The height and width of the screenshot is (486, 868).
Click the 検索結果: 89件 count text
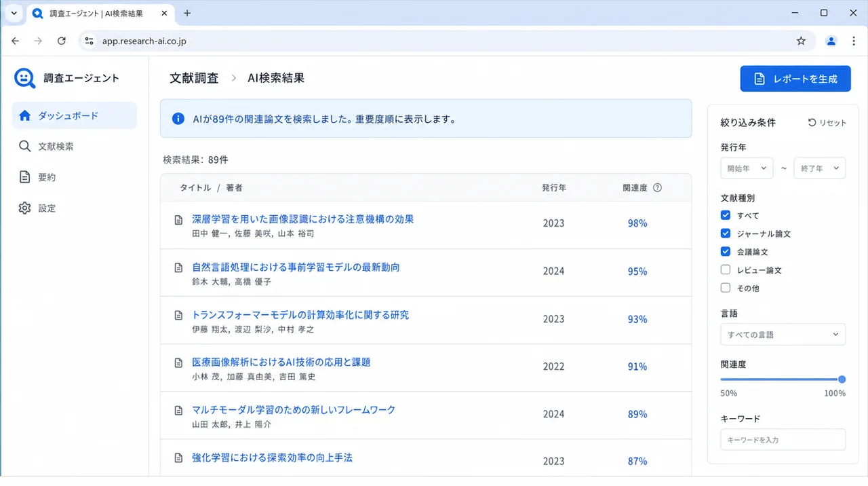coord(195,160)
